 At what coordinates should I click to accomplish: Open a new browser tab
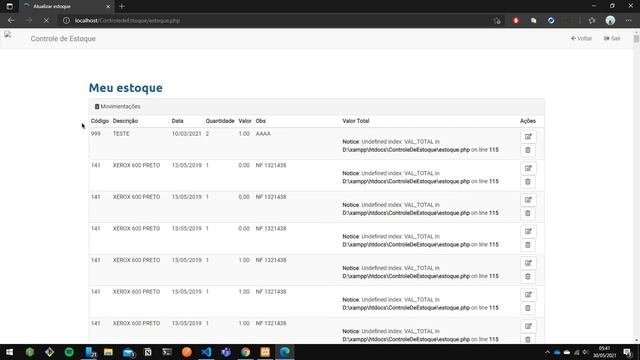coord(122,7)
